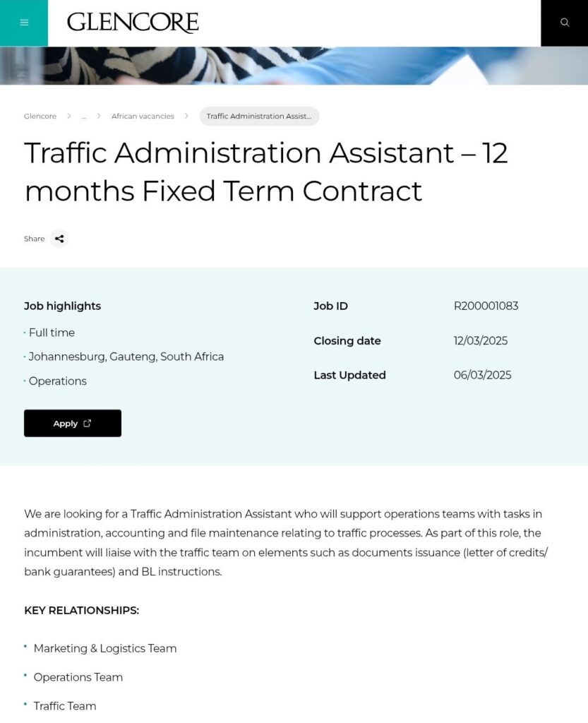Open the African vacancies breadcrumb
Screen dimensions: 588x723
[x=143, y=116]
